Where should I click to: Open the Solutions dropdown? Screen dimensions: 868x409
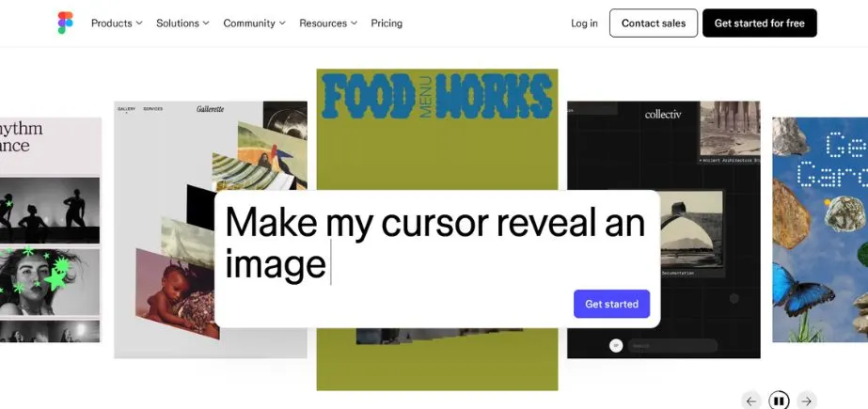click(x=182, y=24)
